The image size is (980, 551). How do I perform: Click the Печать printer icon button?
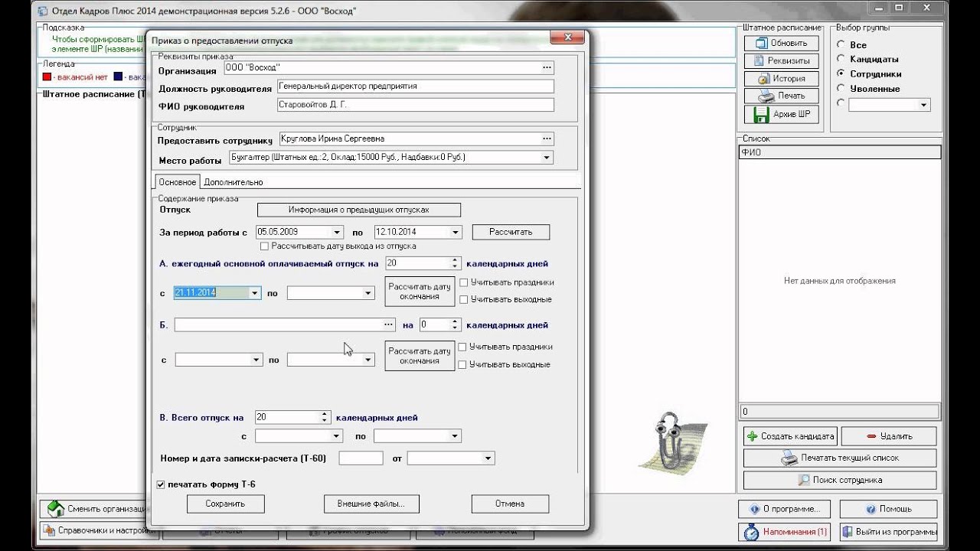781,96
